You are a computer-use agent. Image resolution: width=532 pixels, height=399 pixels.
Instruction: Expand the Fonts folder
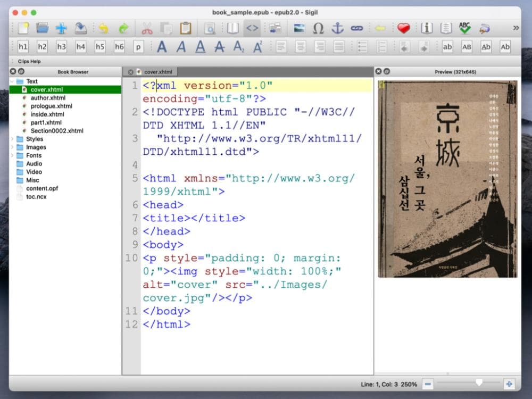[12, 155]
